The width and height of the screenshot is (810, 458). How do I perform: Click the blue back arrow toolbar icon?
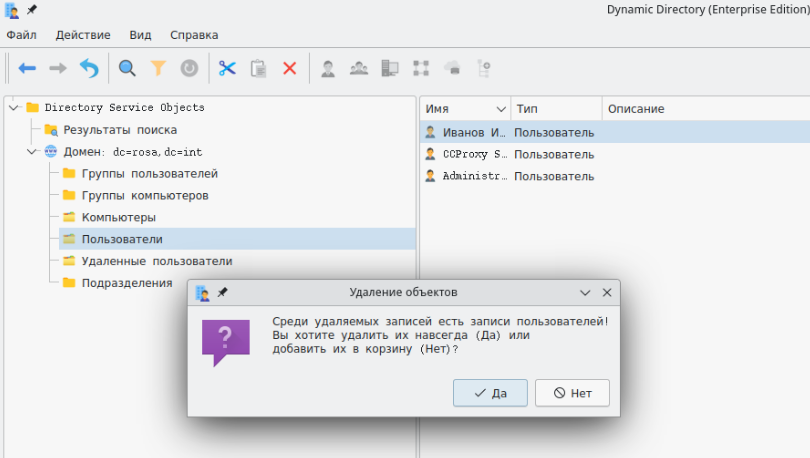pyautogui.click(x=27, y=68)
